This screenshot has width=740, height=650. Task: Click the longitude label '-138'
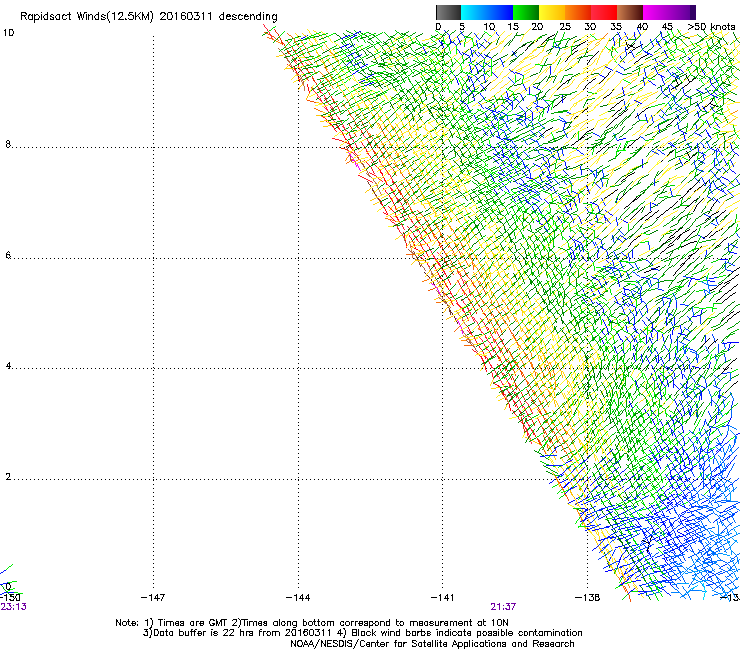click(587, 598)
